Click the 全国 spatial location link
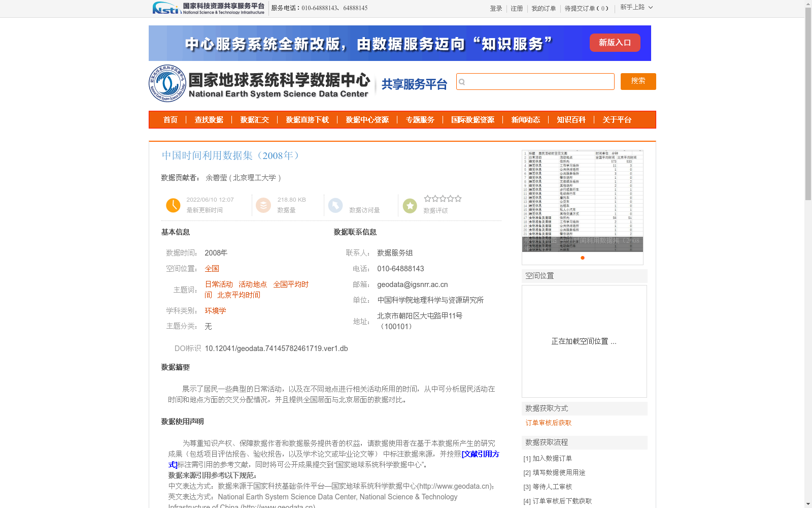This screenshot has height=508, width=812. tap(212, 269)
